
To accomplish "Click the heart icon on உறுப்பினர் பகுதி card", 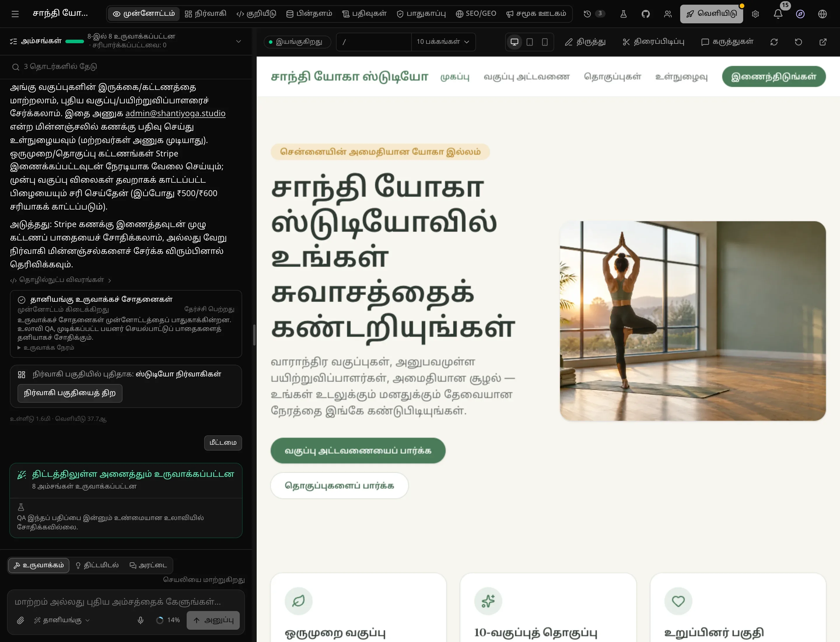I will [x=678, y=601].
